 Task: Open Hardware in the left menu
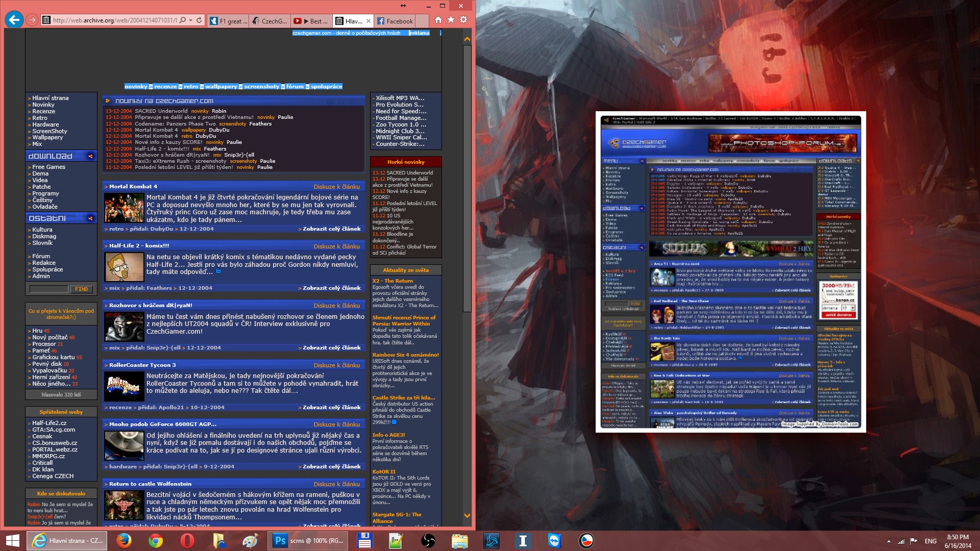[45, 124]
